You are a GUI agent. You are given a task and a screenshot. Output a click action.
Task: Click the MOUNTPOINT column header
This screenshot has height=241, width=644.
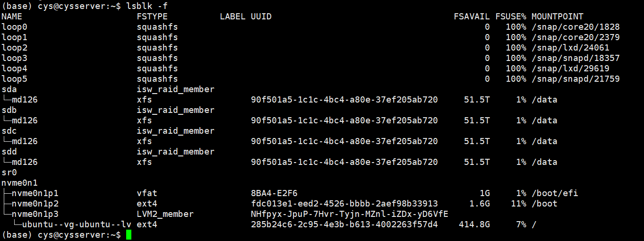pyautogui.click(x=557, y=17)
